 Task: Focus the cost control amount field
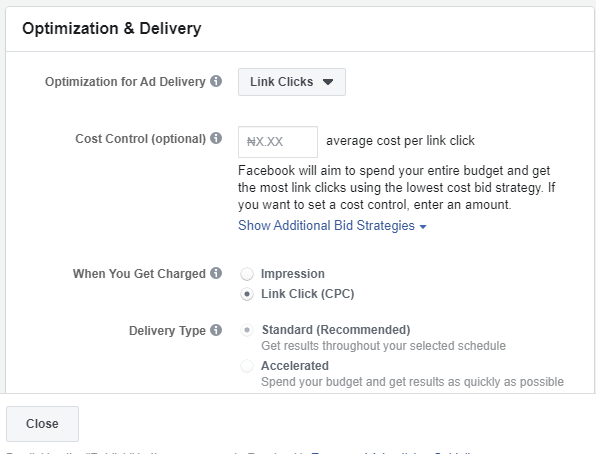coord(278,142)
